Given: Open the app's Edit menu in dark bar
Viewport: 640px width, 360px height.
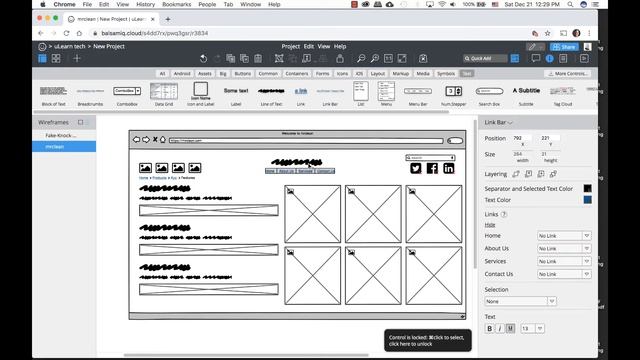Looking at the screenshot, I should click(309, 47).
